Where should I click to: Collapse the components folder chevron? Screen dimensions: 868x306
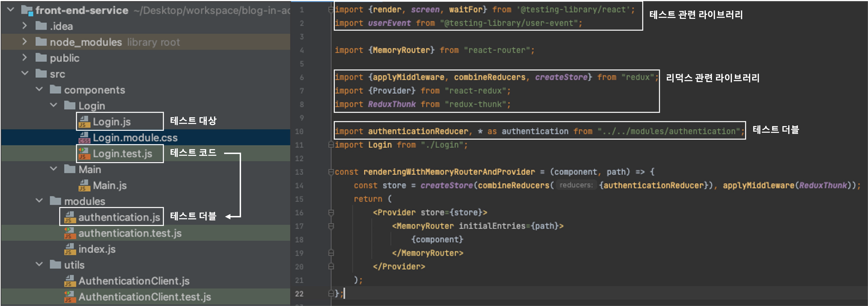(39, 89)
